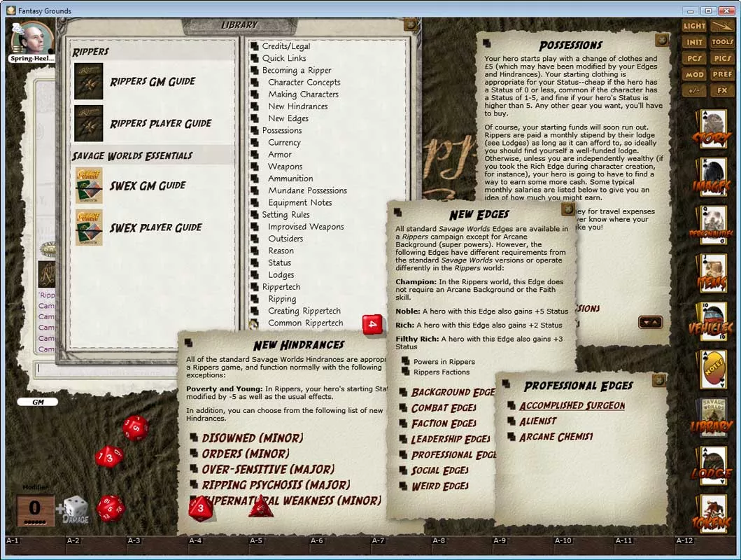Open Armor entry in library
741x560 pixels.
point(280,155)
